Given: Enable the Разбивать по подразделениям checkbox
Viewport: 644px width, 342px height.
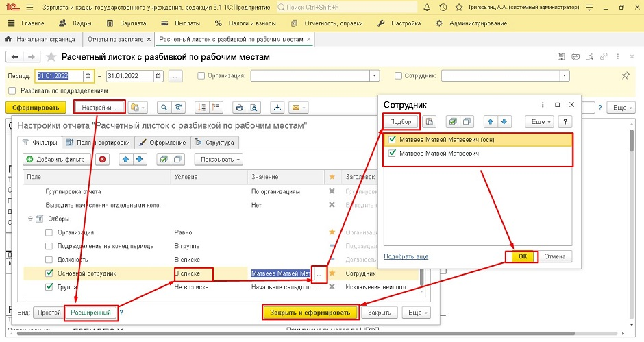Looking at the screenshot, I should [12, 90].
